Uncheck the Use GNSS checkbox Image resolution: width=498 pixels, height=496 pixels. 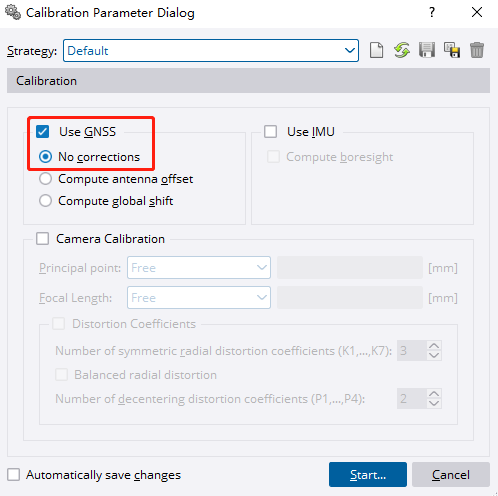pyautogui.click(x=43, y=131)
